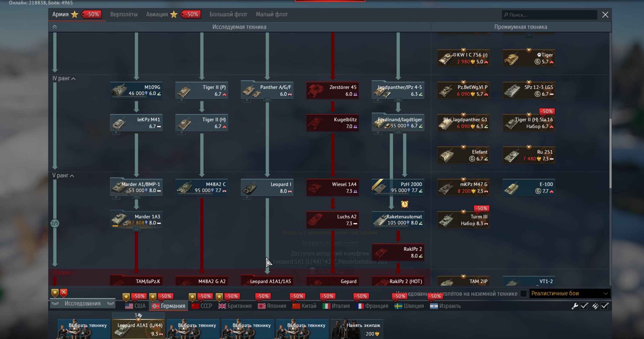Select the Leopard I tank in research tree
Viewport: 644px width, 339px height.
coord(267,188)
